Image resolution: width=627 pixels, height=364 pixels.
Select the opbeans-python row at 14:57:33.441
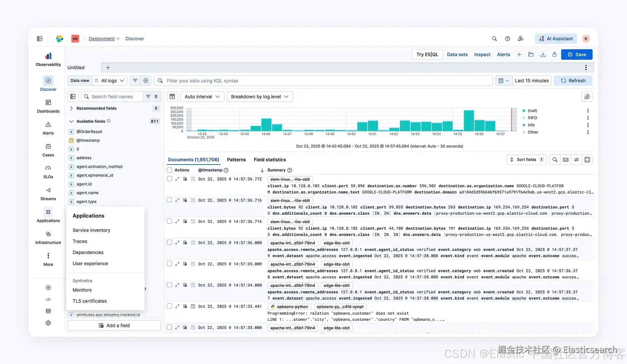(170, 306)
